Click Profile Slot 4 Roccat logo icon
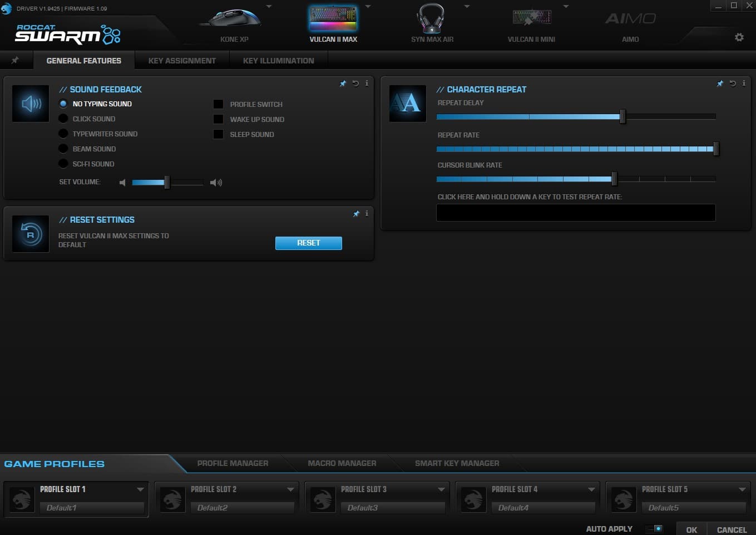 coord(473,499)
